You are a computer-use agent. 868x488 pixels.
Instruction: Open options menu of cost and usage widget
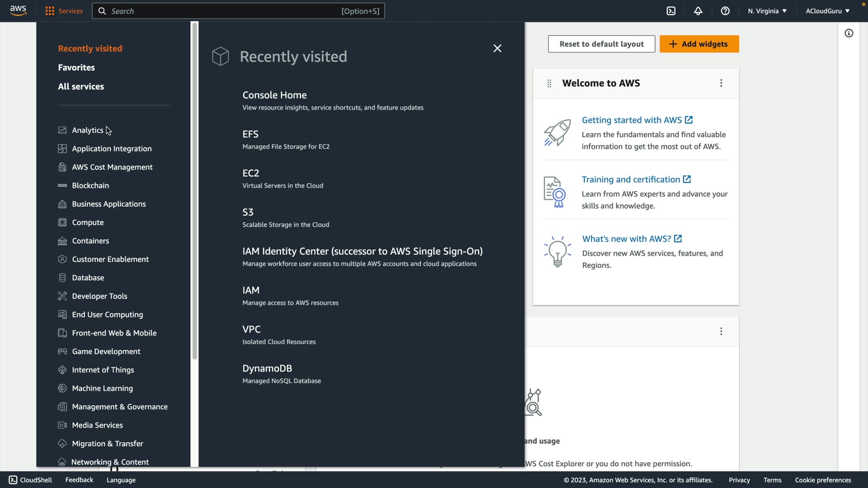click(x=721, y=332)
